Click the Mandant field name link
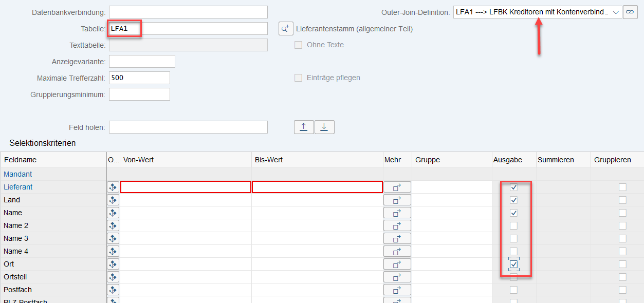644x303 pixels. point(18,174)
